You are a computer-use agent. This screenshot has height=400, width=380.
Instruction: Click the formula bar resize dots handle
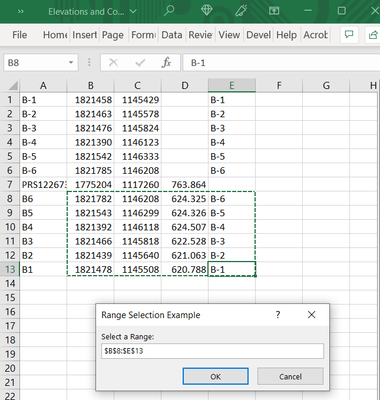click(x=89, y=62)
